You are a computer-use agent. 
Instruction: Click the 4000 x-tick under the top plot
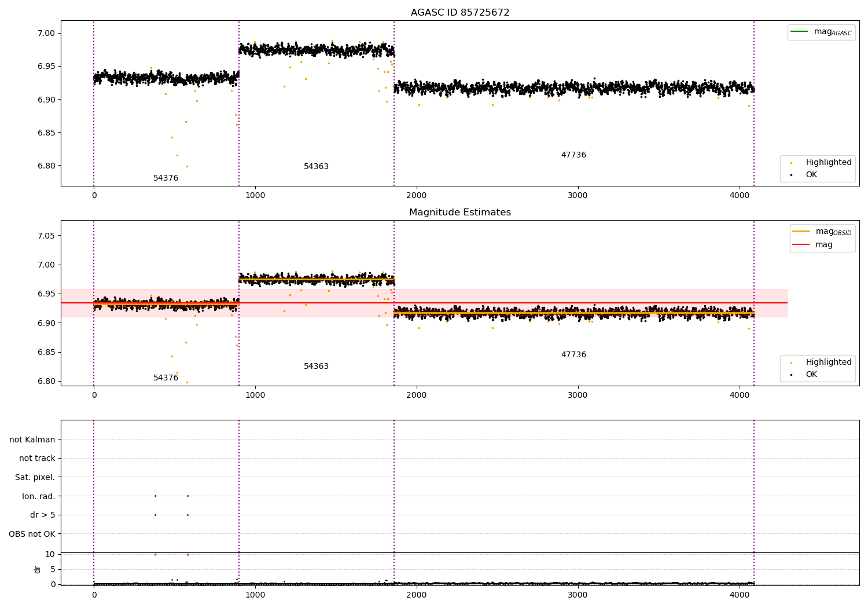pos(740,196)
